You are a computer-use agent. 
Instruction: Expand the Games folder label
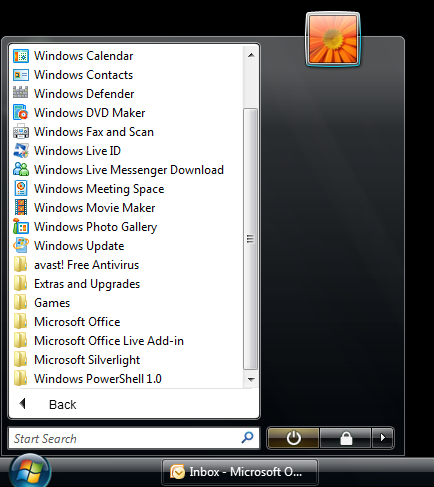pyautogui.click(x=52, y=303)
